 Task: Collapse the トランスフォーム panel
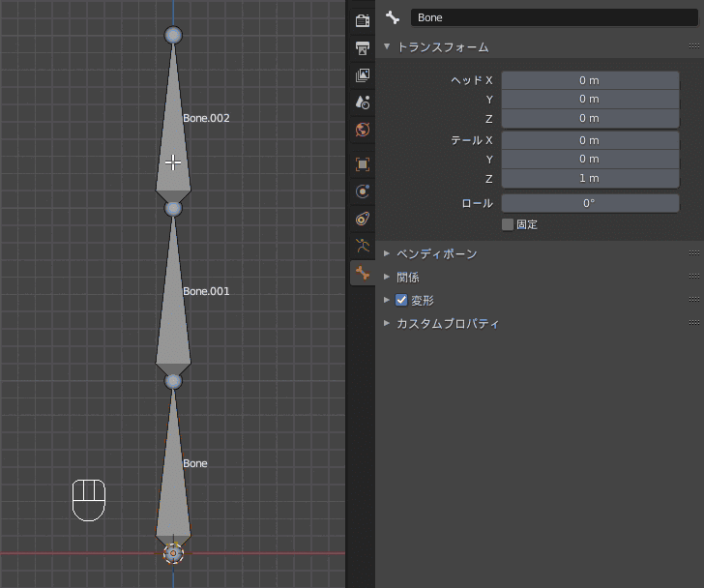click(x=387, y=46)
